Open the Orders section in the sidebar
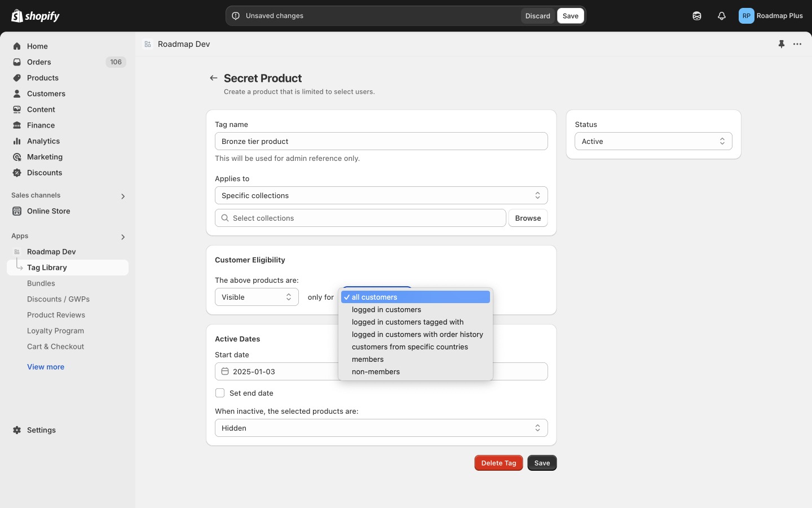The image size is (812, 508). pyautogui.click(x=39, y=62)
